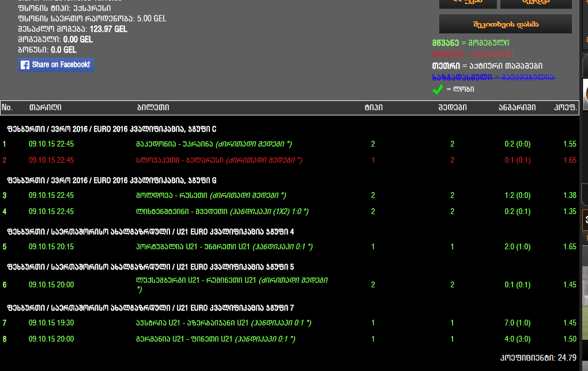Click the თეთრი = აქტიური თამაშები legend

pos(487,66)
